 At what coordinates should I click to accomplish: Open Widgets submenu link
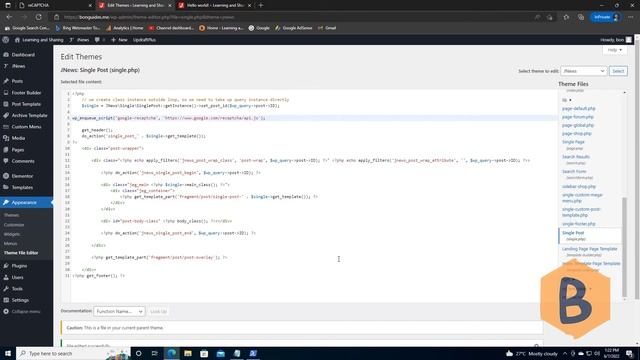pyautogui.click(x=12, y=234)
